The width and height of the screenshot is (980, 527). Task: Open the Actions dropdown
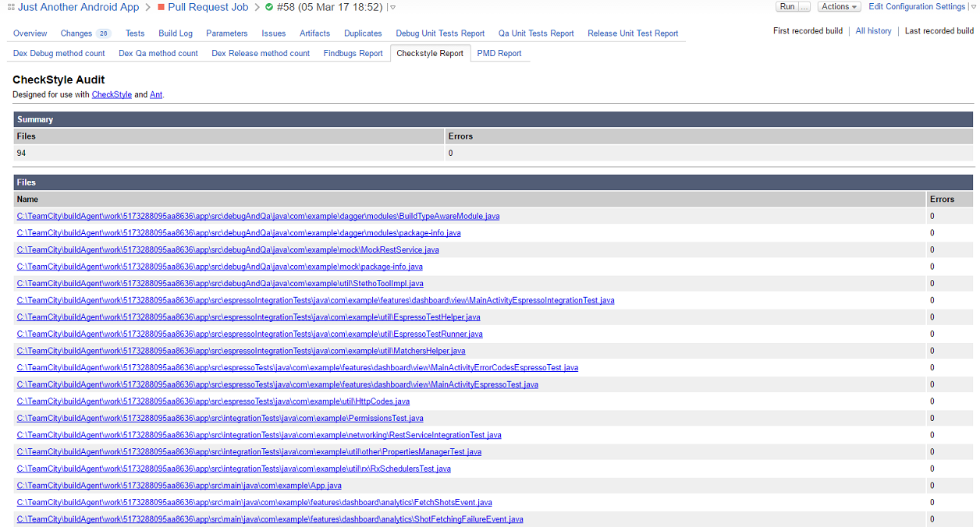point(839,6)
